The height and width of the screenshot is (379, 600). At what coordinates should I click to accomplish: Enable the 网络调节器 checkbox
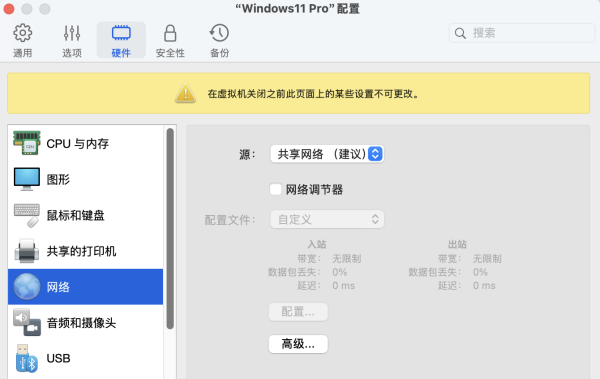tap(276, 189)
